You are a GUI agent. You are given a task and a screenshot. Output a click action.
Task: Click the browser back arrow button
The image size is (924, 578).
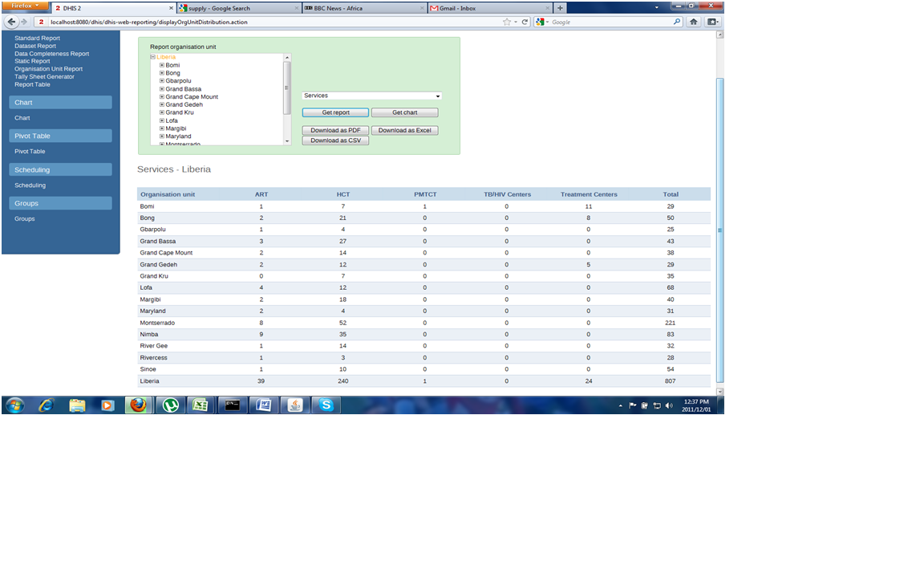click(12, 22)
